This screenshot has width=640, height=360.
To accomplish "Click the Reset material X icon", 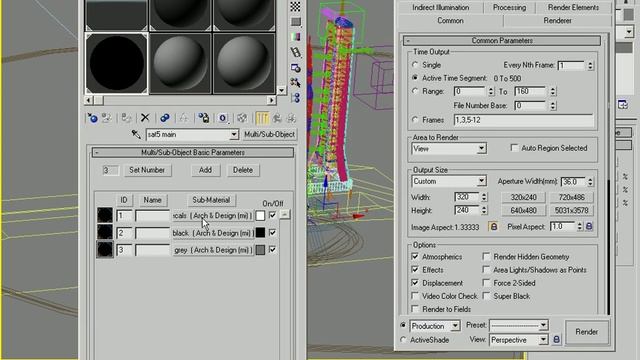I will click(145, 118).
